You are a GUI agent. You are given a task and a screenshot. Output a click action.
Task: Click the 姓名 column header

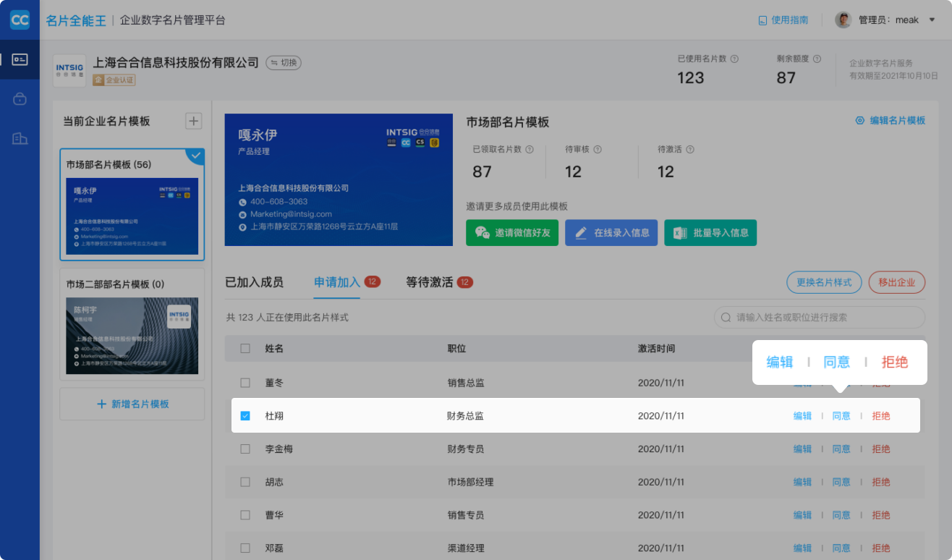coord(274,349)
